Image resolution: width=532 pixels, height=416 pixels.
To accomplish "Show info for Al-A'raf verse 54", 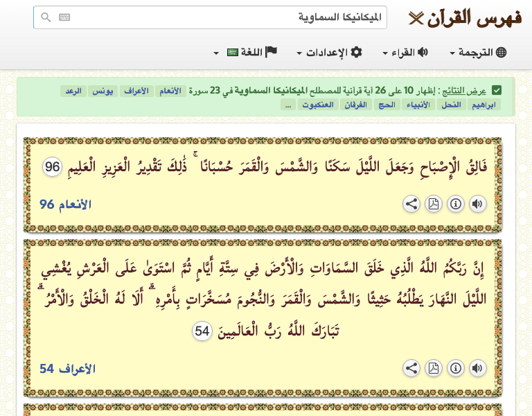I will pyautogui.click(x=456, y=368).
